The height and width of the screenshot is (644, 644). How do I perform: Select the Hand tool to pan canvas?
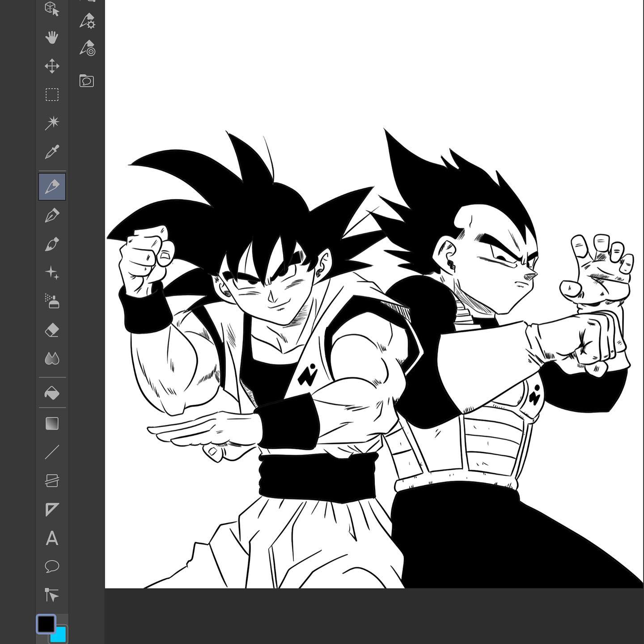tap(52, 38)
